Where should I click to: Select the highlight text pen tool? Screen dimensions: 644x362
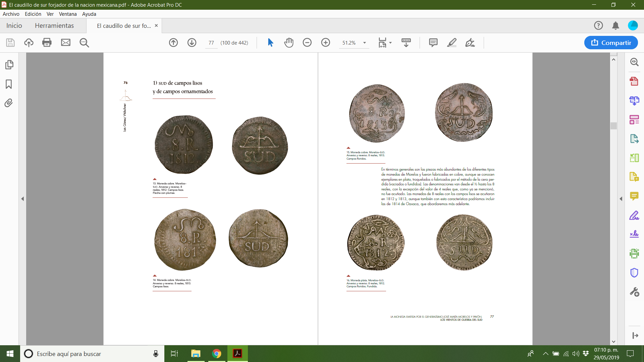pos(452,43)
